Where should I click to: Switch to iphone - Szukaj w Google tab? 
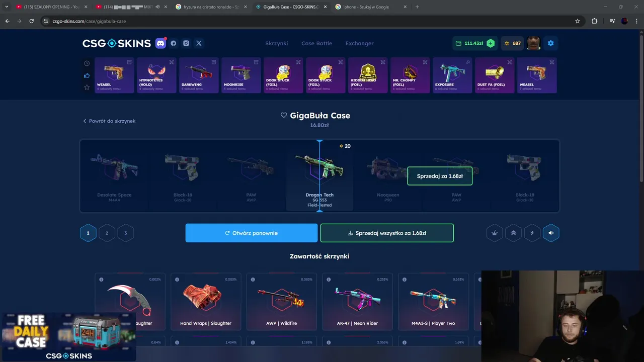[370, 7]
